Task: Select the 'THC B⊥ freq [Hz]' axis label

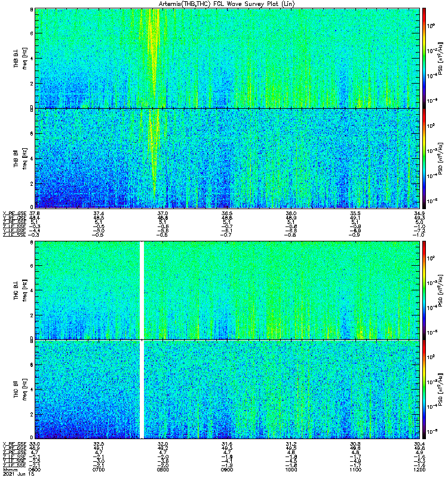Action: coord(20,290)
